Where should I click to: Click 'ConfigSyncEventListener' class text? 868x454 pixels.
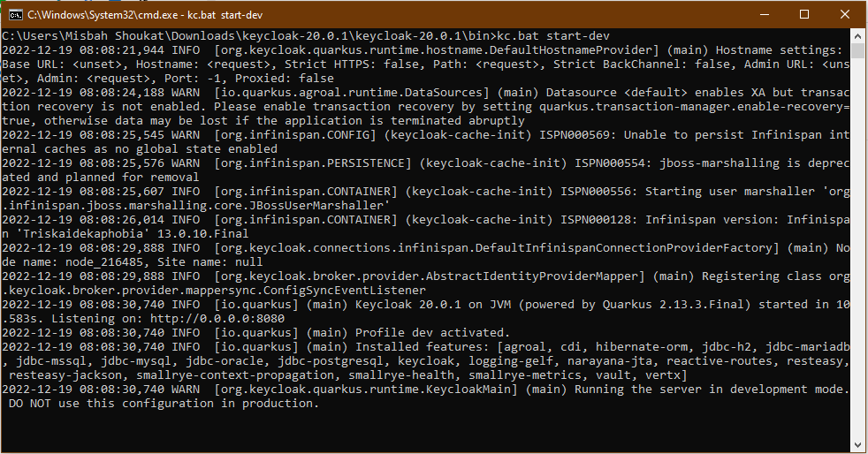[x=345, y=291]
